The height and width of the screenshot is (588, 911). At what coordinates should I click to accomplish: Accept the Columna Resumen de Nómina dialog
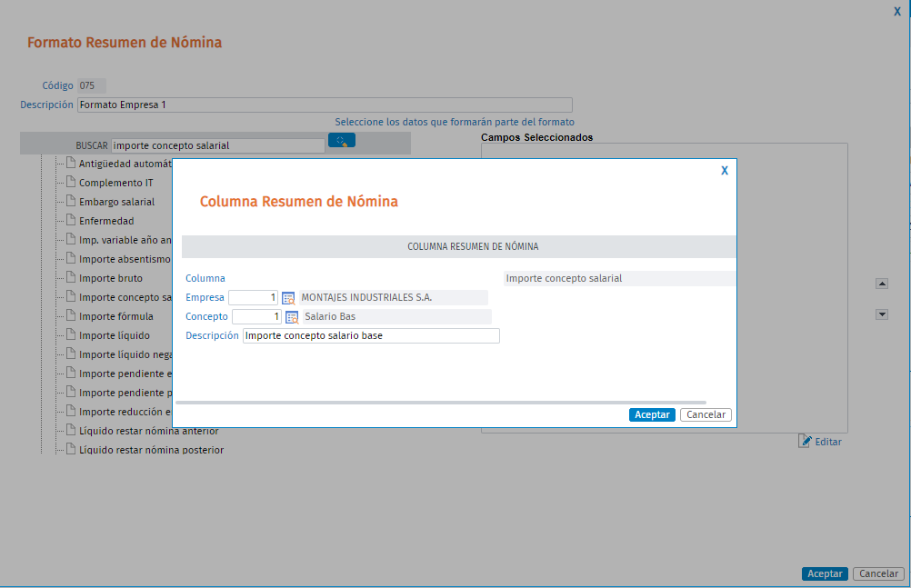652,414
